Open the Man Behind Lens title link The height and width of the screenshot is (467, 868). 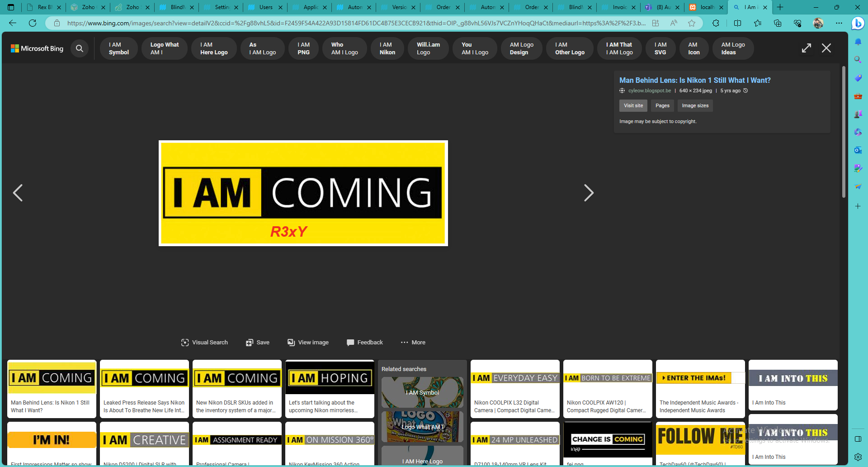click(x=694, y=81)
